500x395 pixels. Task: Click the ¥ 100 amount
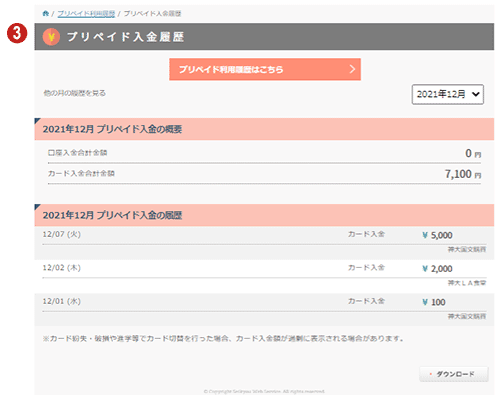(x=434, y=302)
